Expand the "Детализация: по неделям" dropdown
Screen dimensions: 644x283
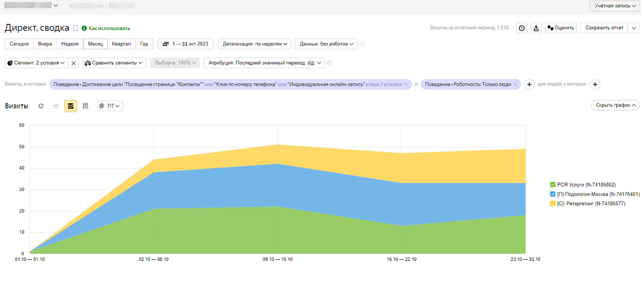click(x=254, y=44)
